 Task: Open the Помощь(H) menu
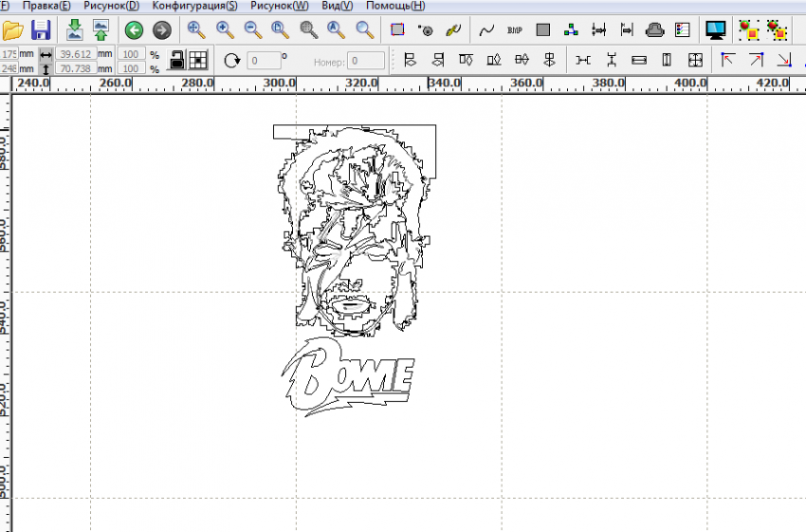(x=395, y=7)
